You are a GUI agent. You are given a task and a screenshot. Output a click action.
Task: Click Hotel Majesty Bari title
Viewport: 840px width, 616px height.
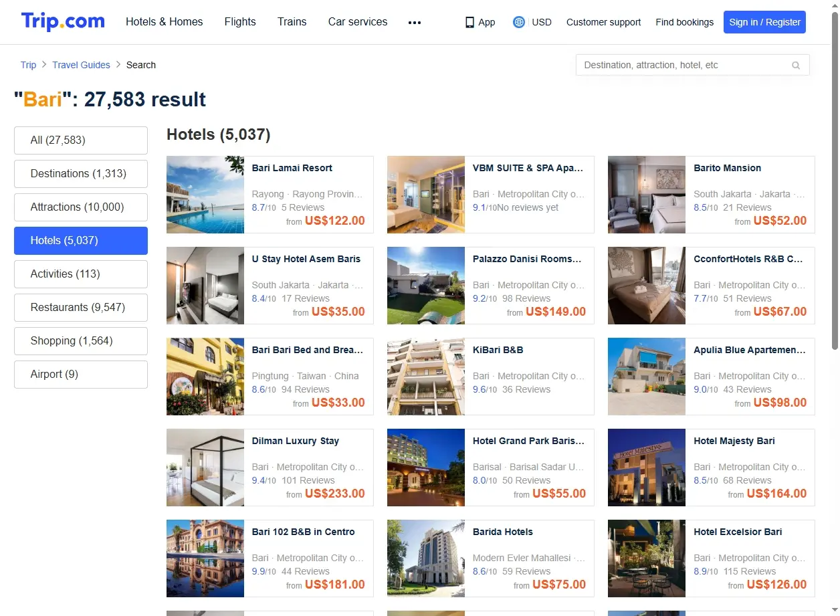click(734, 441)
